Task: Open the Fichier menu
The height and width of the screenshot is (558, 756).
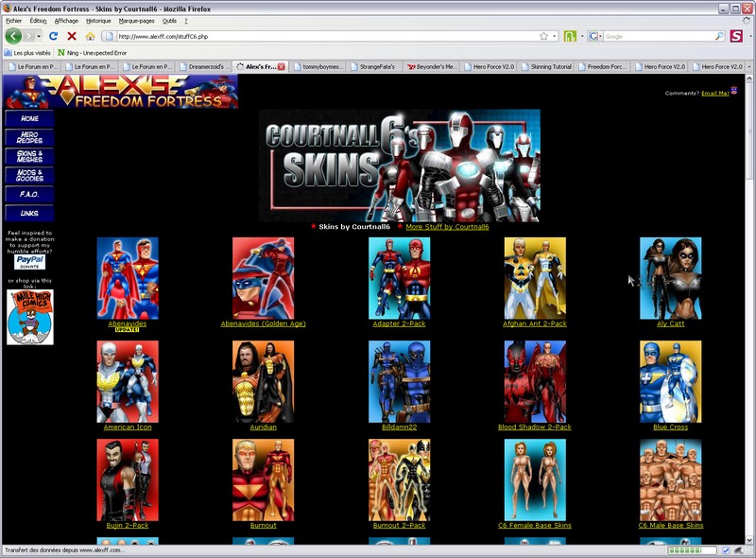Action: pyautogui.click(x=13, y=21)
